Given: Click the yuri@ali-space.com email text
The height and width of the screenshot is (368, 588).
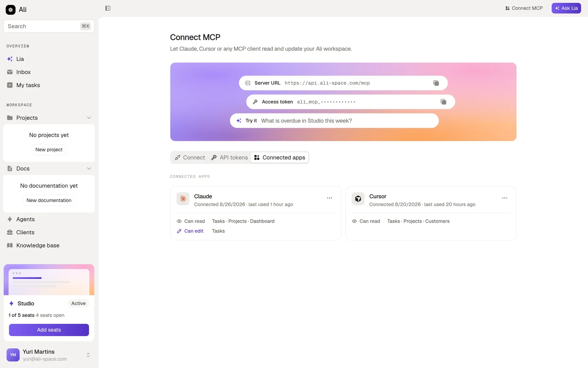Looking at the screenshot, I should pos(45,359).
